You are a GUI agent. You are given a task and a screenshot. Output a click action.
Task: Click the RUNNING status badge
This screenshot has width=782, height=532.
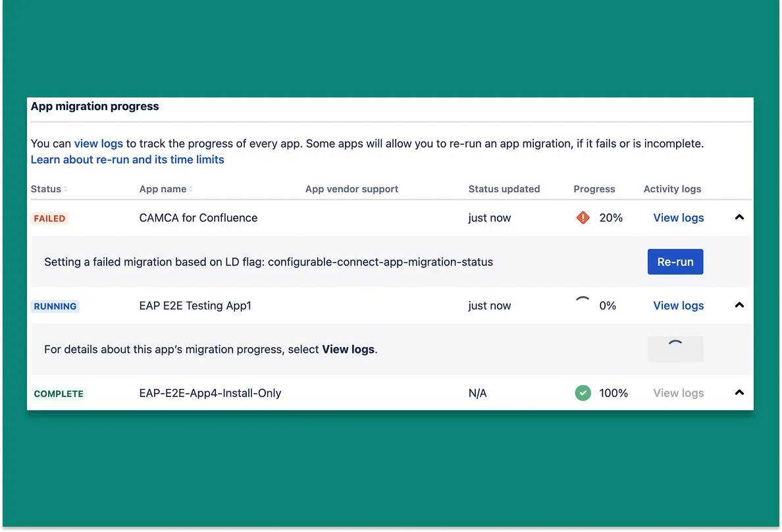(x=55, y=306)
